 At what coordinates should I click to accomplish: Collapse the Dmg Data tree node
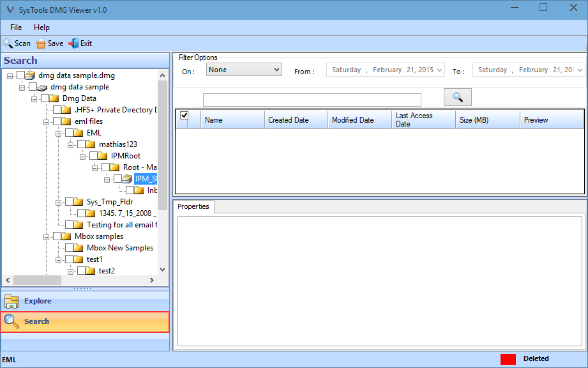click(34, 99)
